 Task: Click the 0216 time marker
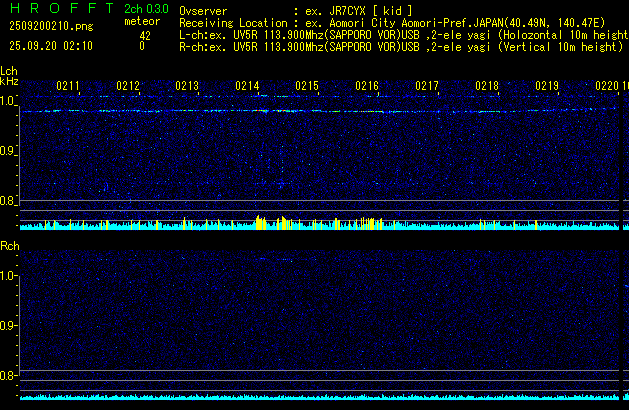[x=367, y=86]
